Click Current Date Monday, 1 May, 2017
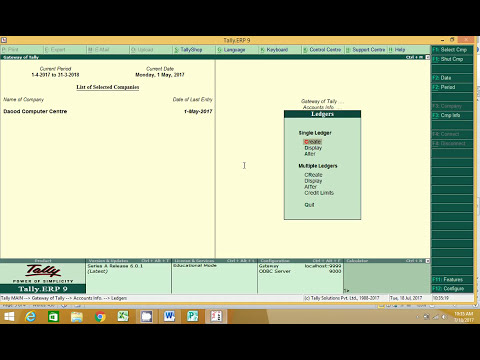The height and width of the screenshot is (360, 480). (x=160, y=75)
